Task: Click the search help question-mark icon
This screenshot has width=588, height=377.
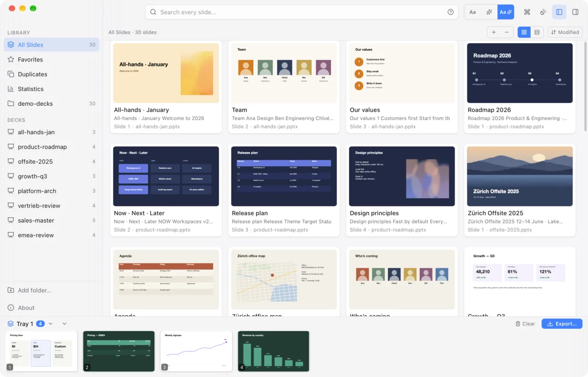Action: click(450, 12)
